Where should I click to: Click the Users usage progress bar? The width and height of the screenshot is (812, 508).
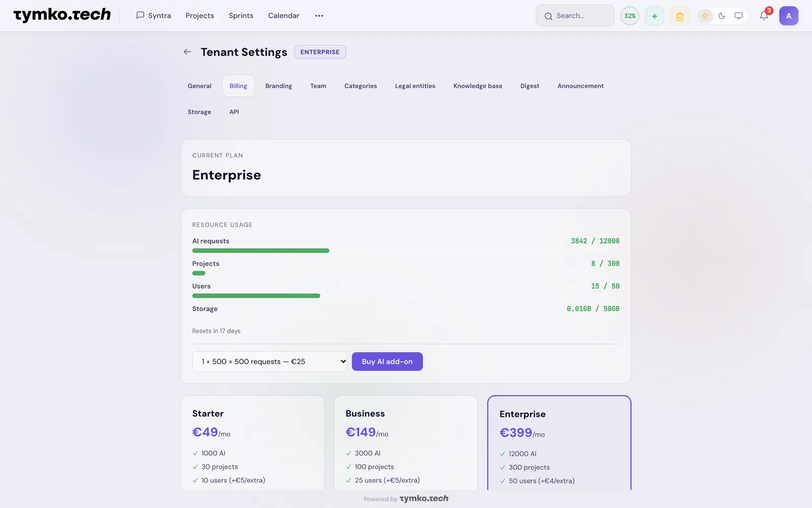point(405,296)
